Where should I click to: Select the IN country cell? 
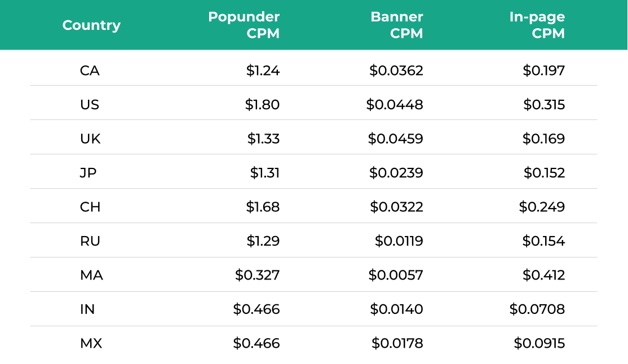tap(87, 309)
